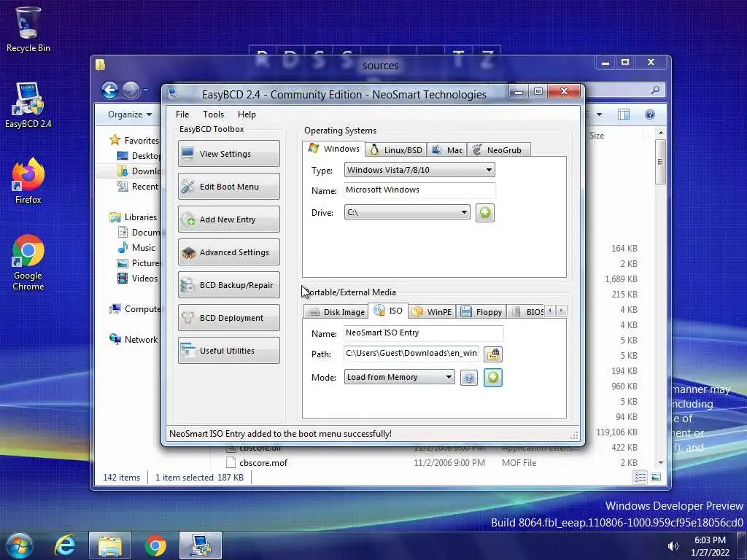Screen dimensions: 747x560
Task: Toggle preview pane icon in Explorer
Action: [x=624, y=114]
